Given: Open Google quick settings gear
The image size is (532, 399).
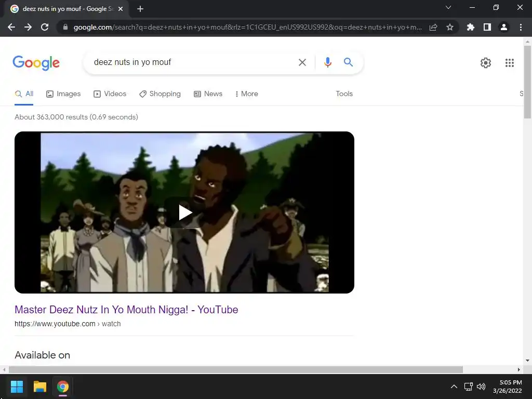Looking at the screenshot, I should pos(486,63).
